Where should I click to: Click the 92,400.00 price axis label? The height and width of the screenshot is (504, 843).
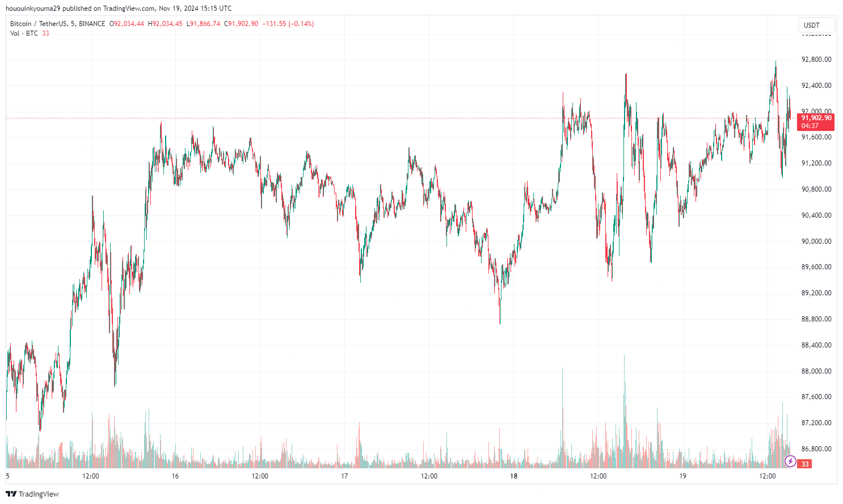pos(816,86)
